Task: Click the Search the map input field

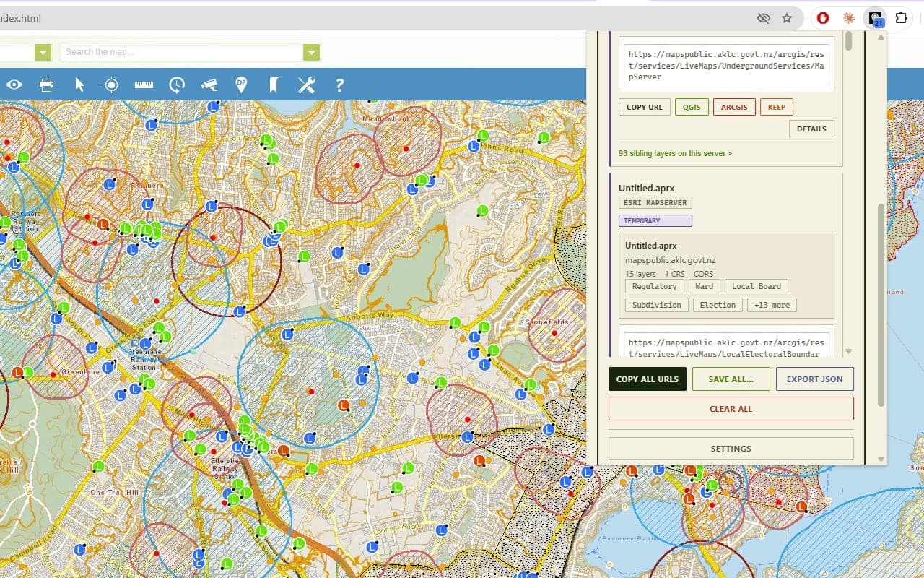Action: pyautogui.click(x=182, y=52)
